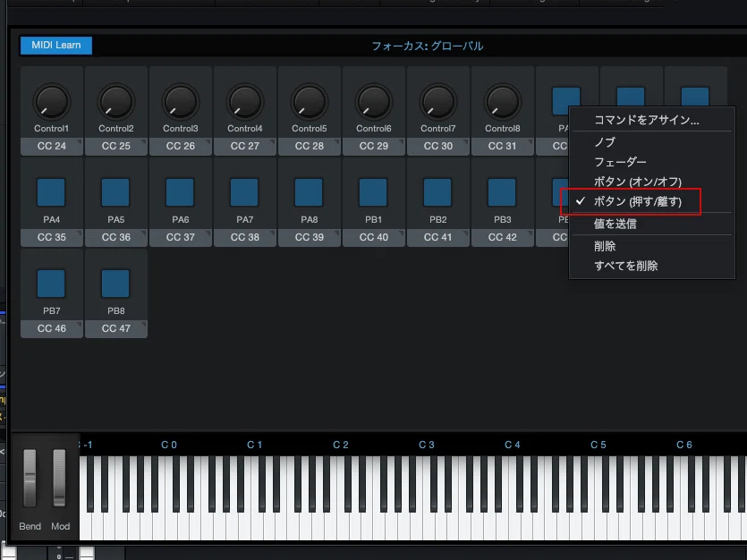
Task: Click the PA5 pad button
Action: pyautogui.click(x=115, y=192)
